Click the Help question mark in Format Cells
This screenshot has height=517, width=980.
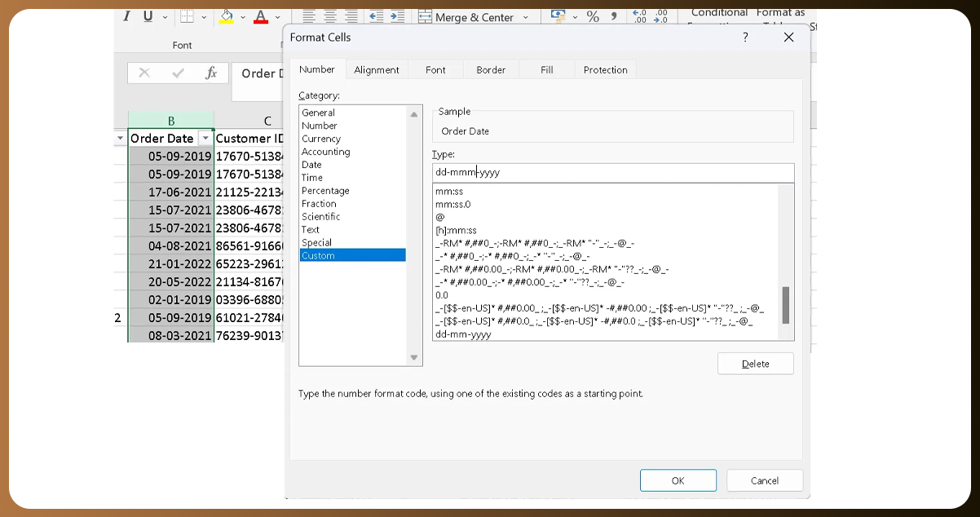(745, 38)
